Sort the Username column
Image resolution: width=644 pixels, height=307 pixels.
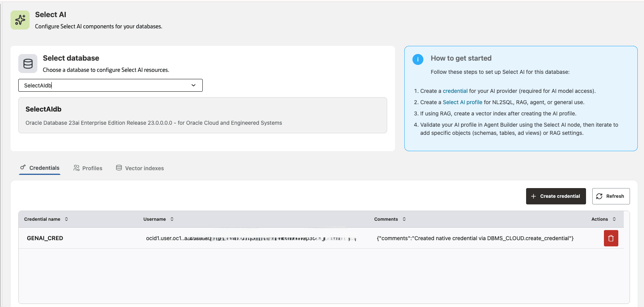(x=172, y=219)
